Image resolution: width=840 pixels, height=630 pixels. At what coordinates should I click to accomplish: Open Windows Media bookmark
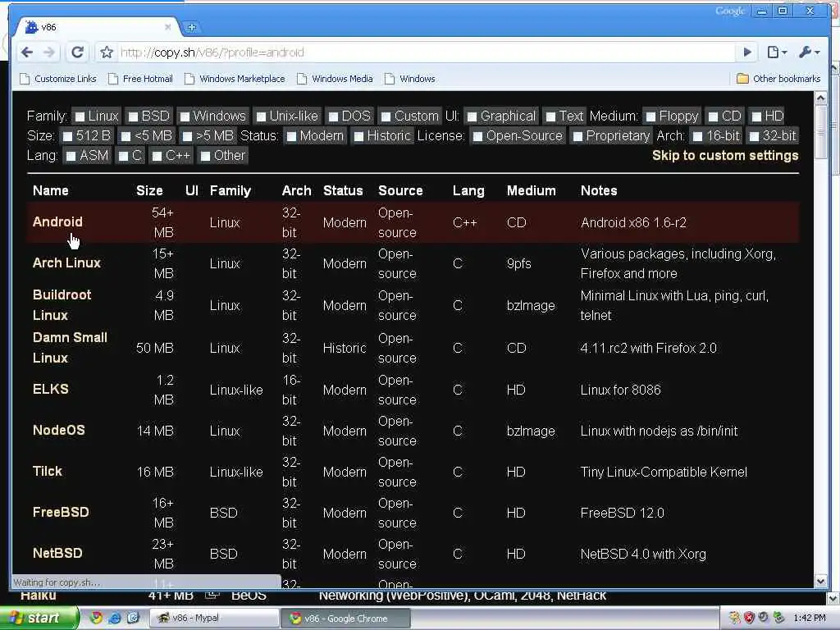click(335, 79)
